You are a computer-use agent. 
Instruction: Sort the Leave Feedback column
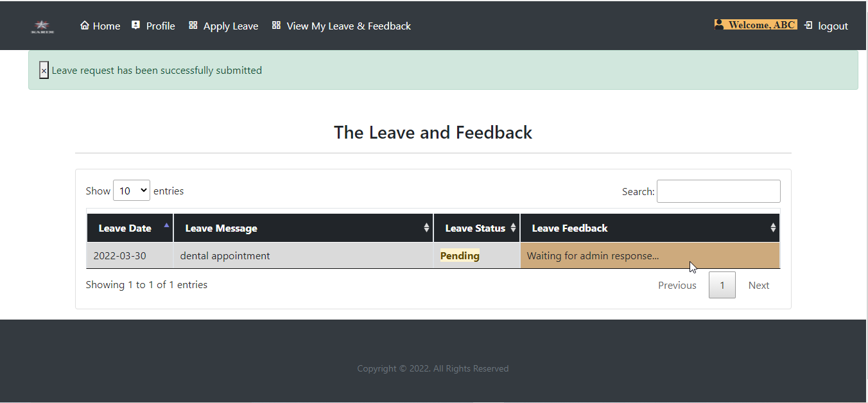pyautogui.click(x=772, y=228)
